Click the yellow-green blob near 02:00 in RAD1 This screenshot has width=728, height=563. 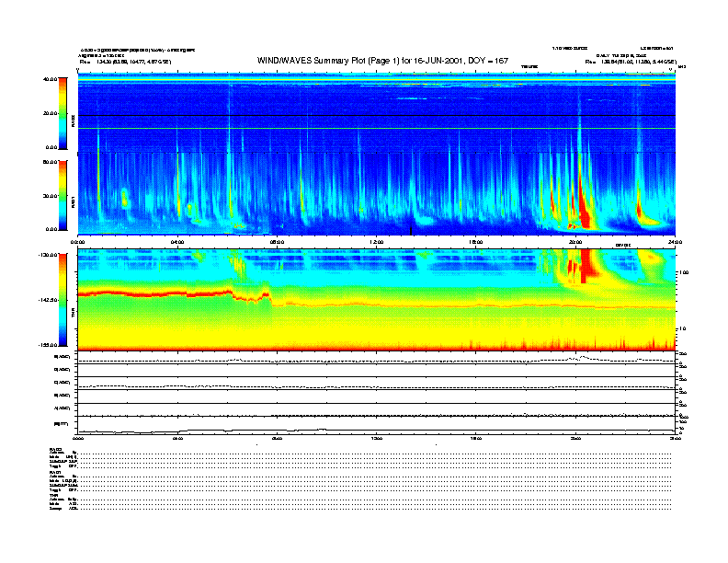click(124, 199)
